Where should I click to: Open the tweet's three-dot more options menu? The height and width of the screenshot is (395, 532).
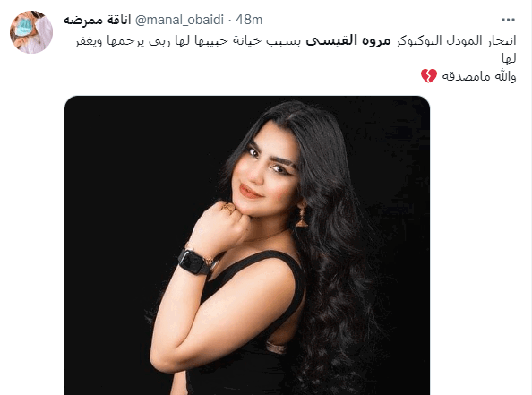[x=508, y=20]
